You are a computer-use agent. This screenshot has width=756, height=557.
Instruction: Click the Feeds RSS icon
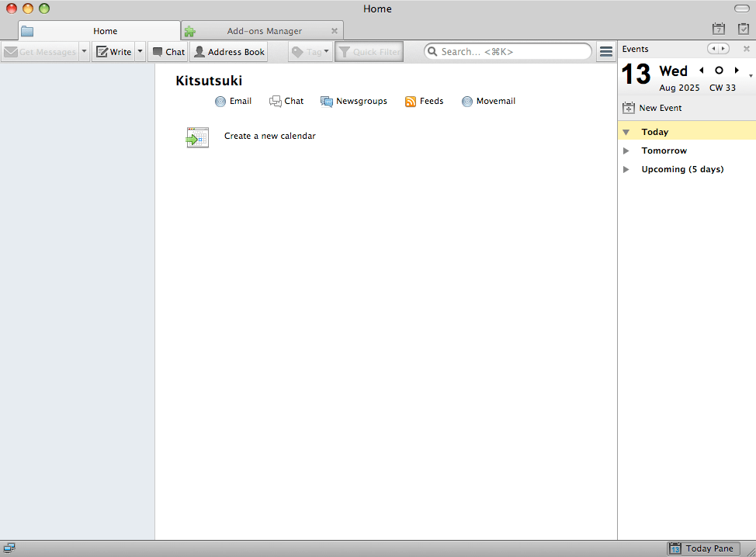pyautogui.click(x=411, y=102)
